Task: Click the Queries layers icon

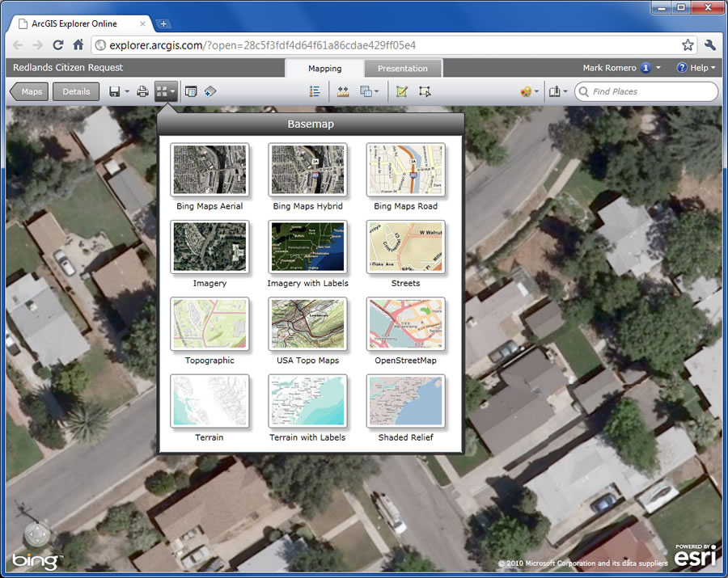Action: [366, 91]
